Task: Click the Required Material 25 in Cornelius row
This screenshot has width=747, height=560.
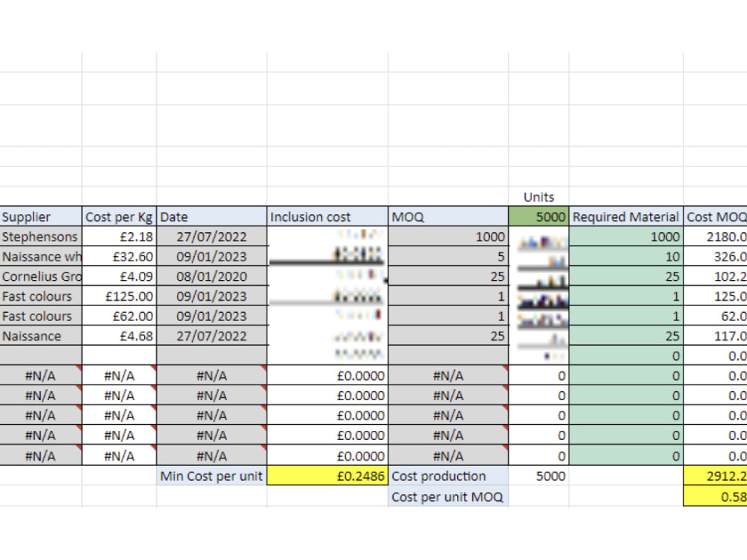Action: click(x=626, y=277)
